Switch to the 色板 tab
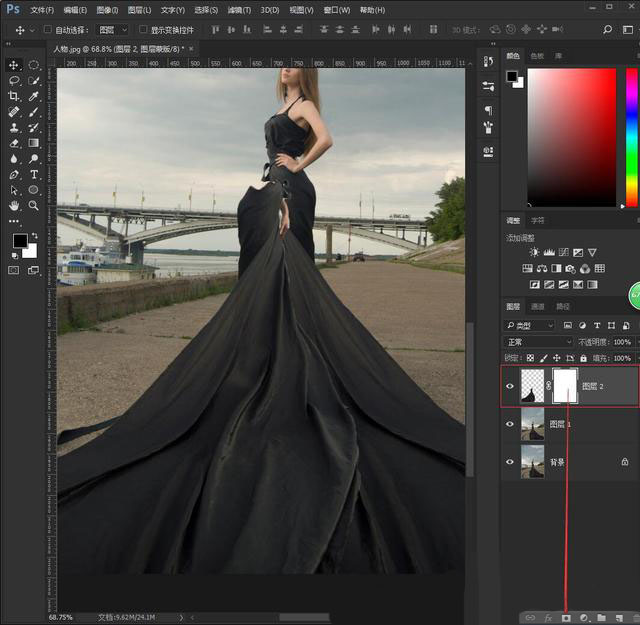The image size is (640, 625). (x=537, y=56)
